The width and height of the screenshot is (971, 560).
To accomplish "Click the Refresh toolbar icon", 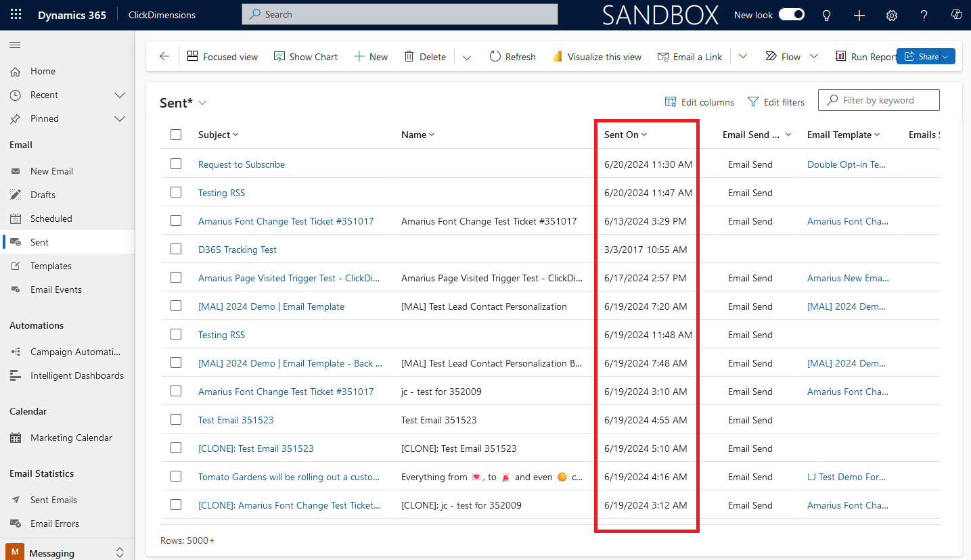I will coord(495,57).
